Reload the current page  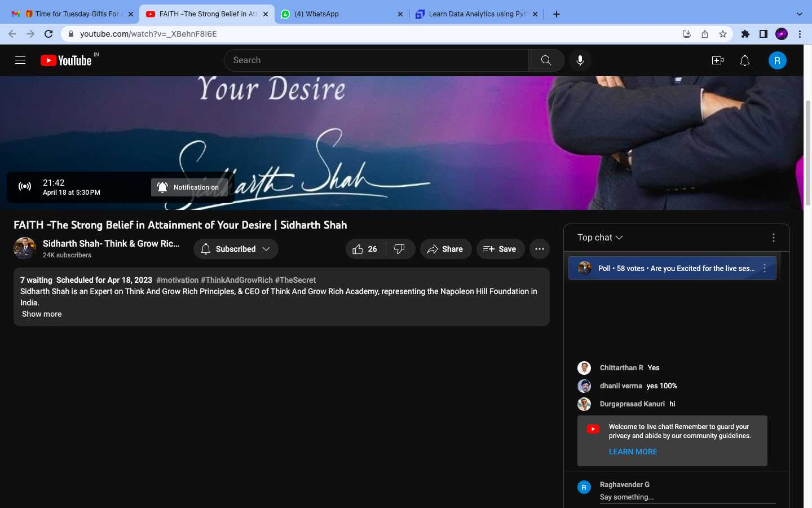click(x=48, y=34)
